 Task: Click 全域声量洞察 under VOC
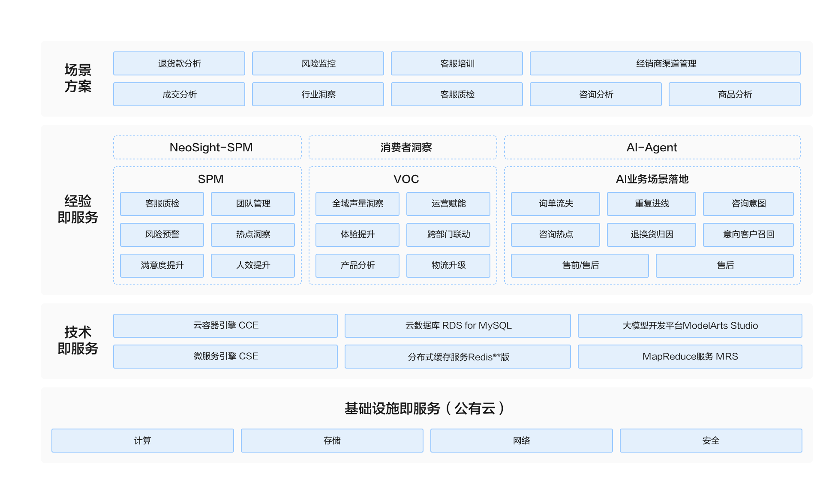click(x=357, y=204)
